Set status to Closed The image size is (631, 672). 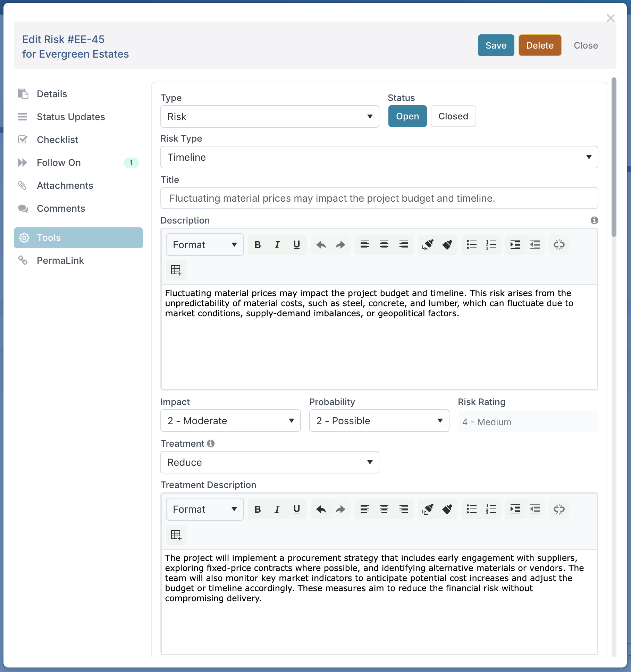point(453,116)
